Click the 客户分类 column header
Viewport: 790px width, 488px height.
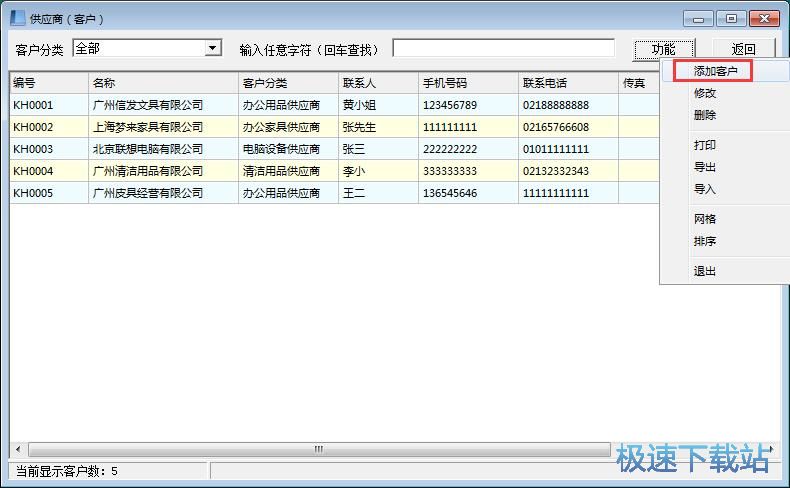pyautogui.click(x=288, y=83)
